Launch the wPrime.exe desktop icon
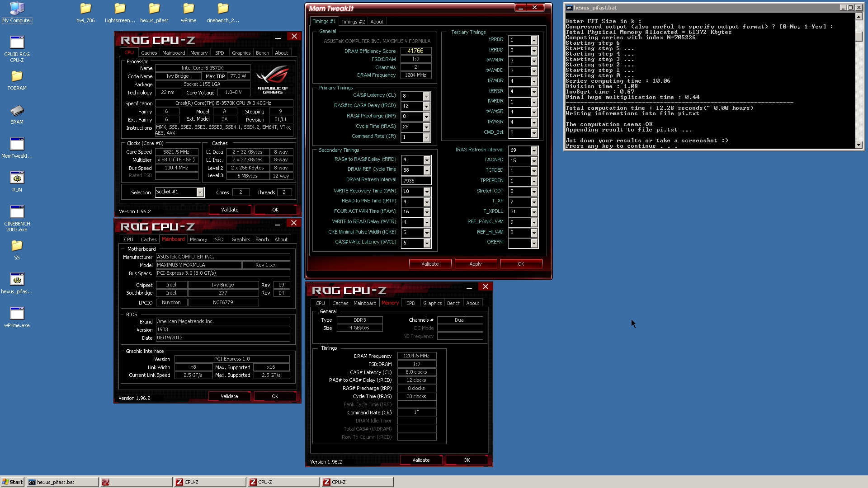This screenshot has height=488, width=868. (x=17, y=318)
